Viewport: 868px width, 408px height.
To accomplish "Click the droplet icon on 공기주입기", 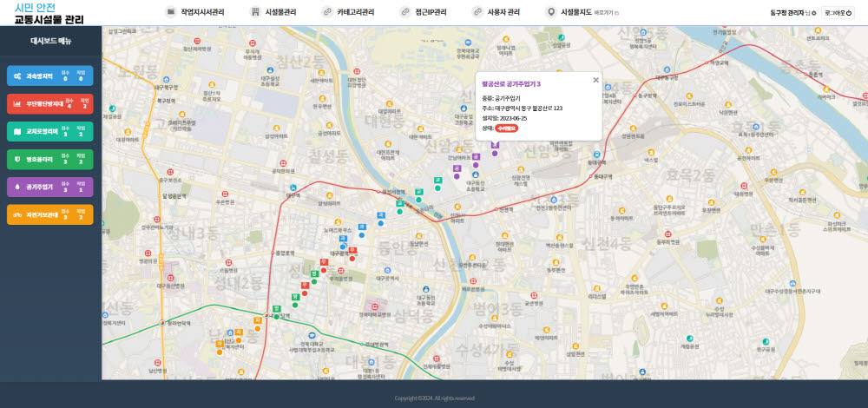I will tap(17, 187).
